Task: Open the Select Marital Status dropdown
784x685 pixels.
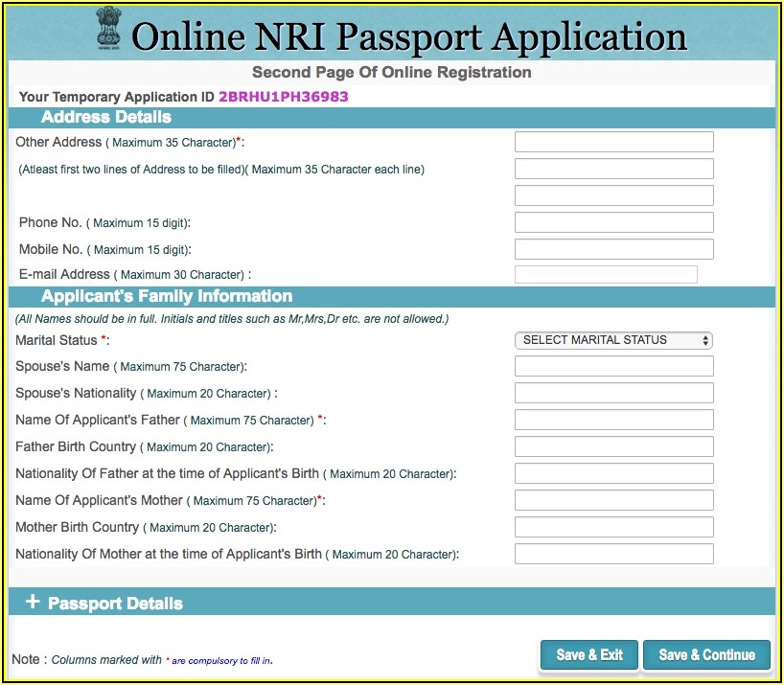Action: pos(613,340)
